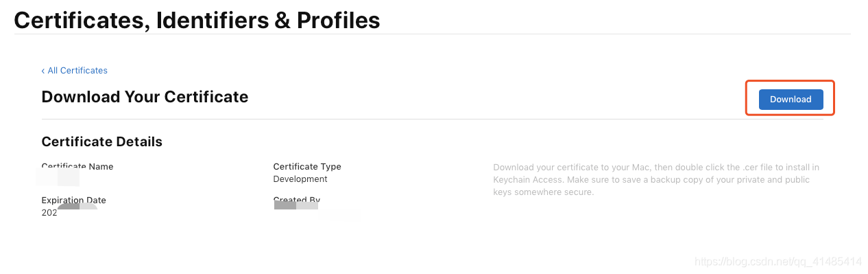868x274 pixels.
Task: Select the Expiration Date label
Action: [x=74, y=201]
